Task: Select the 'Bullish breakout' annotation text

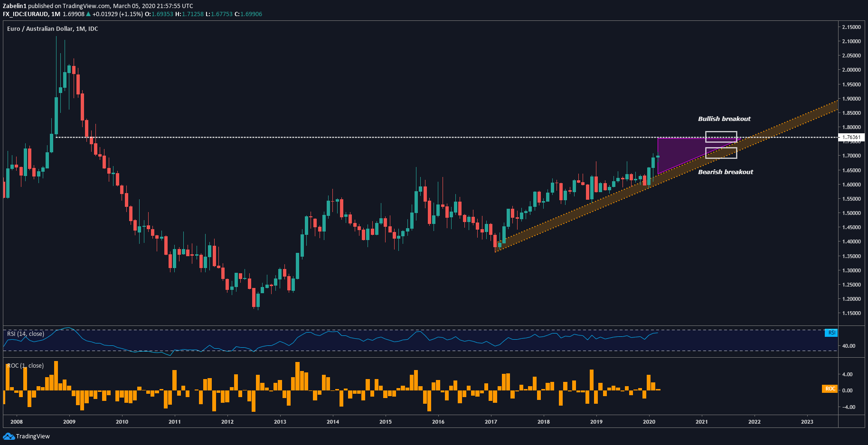Action: 724,119
